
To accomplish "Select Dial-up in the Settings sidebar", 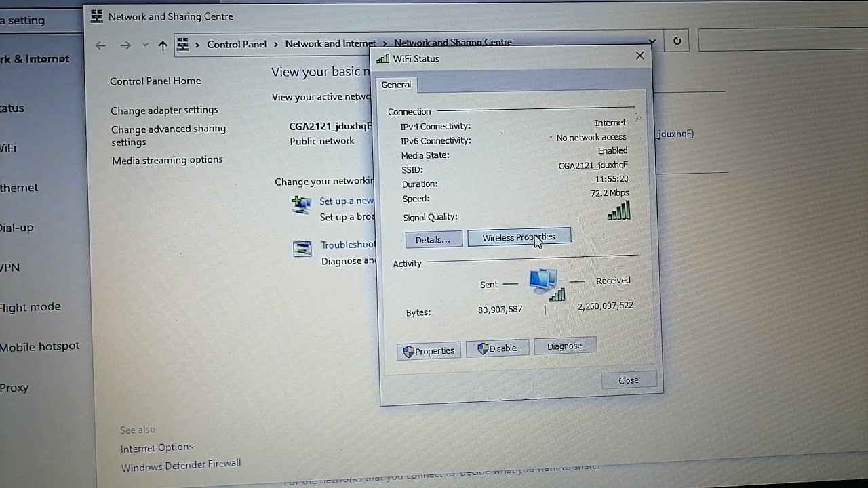I will (x=16, y=228).
